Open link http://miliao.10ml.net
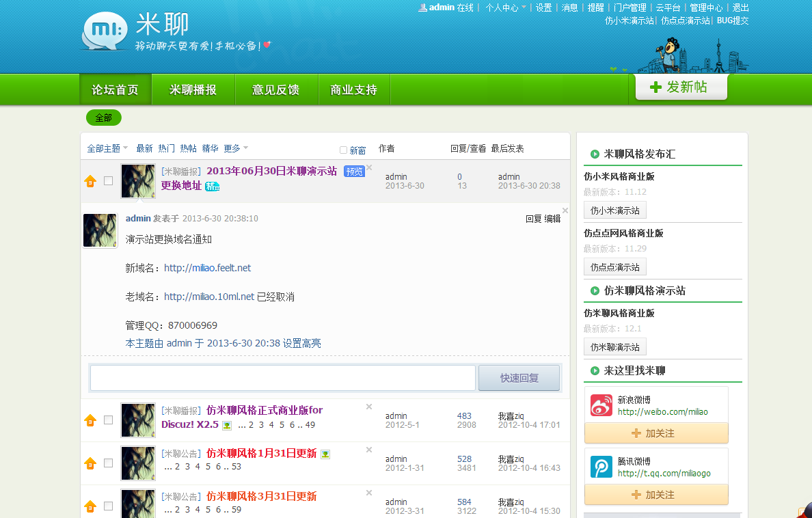812x518 pixels. pos(209,297)
